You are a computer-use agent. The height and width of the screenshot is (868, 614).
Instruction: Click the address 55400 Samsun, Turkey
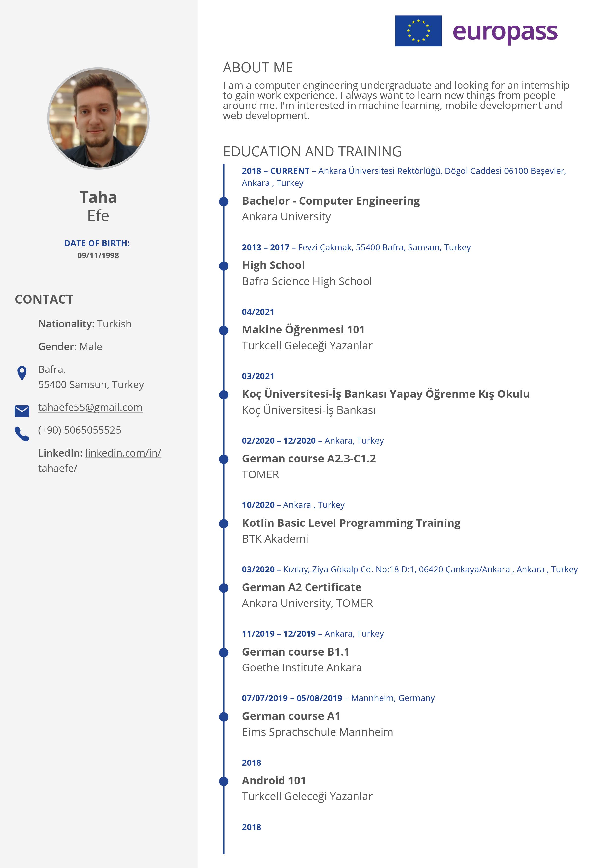pyautogui.click(x=91, y=385)
